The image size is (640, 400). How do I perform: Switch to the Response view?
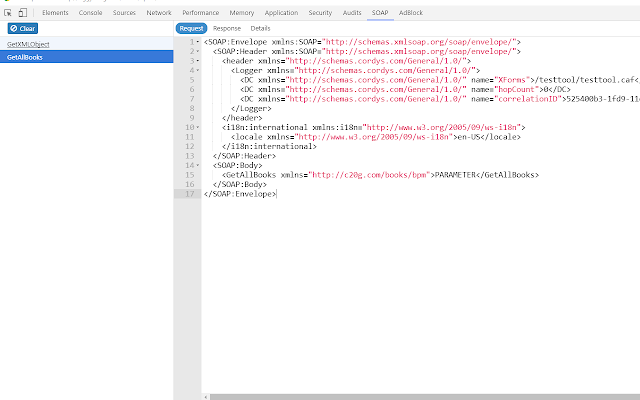pos(227,29)
